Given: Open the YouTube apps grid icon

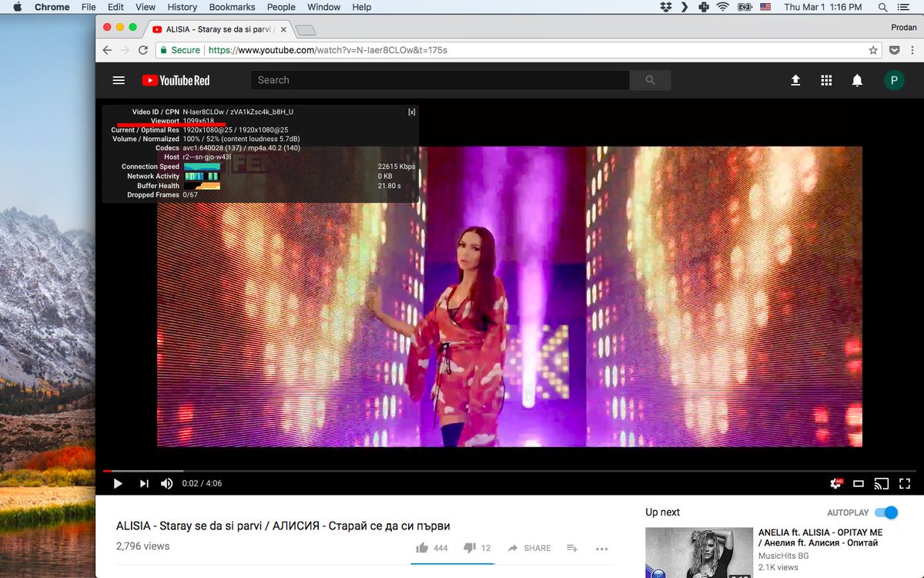Looking at the screenshot, I should coord(826,80).
